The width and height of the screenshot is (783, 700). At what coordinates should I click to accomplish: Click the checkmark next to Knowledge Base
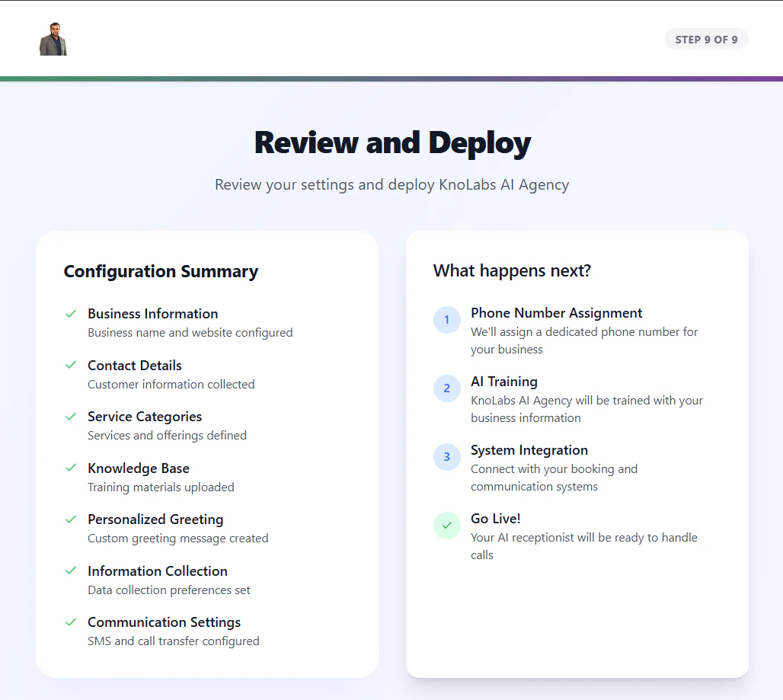click(71, 468)
